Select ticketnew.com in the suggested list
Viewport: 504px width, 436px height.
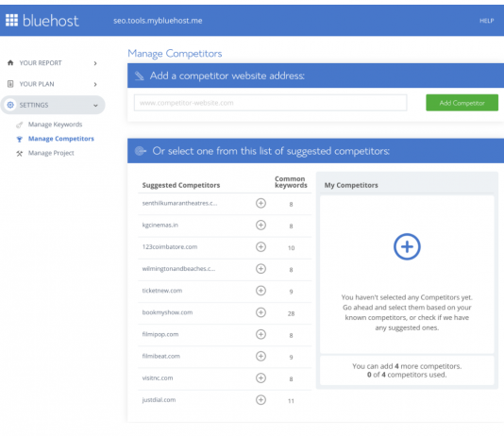click(x=162, y=291)
